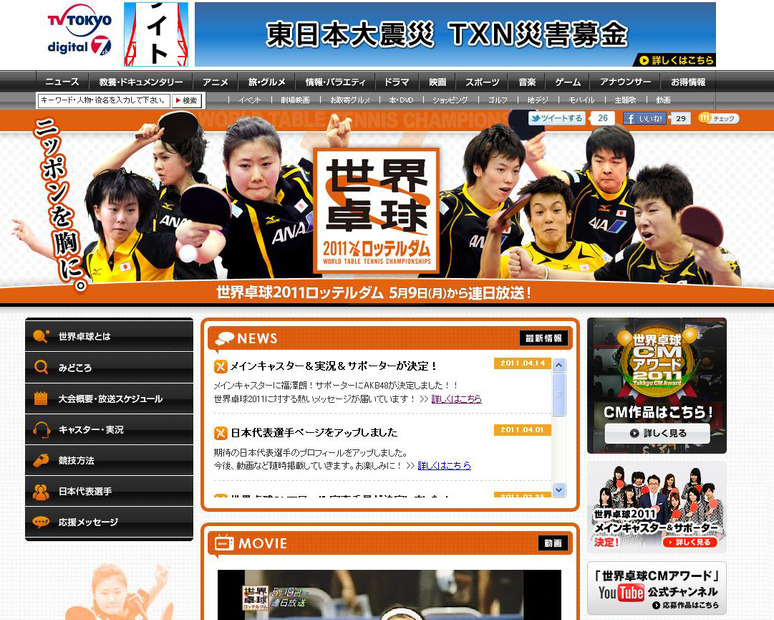Click the mixi チェック button
Viewport: 774px width, 620px height.
pyautogui.click(x=719, y=118)
